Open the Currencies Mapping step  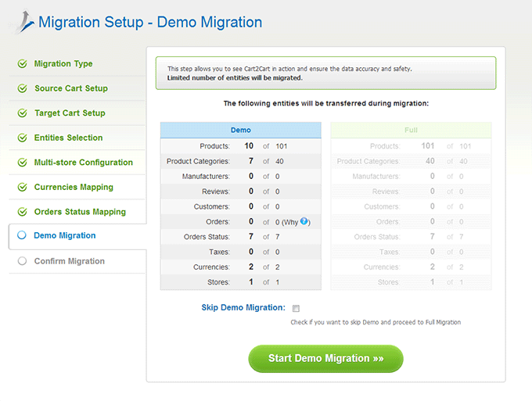pos(74,187)
